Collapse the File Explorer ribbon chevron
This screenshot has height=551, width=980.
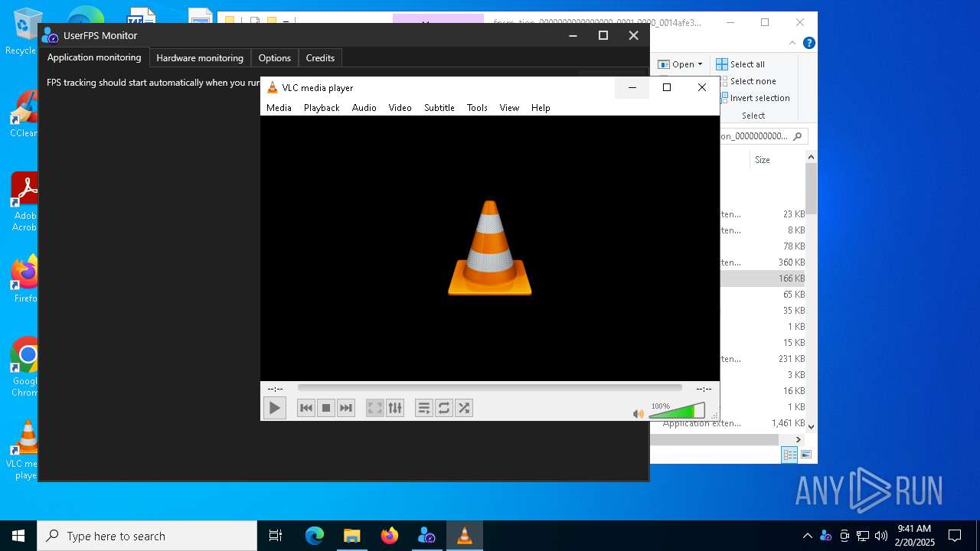coord(794,43)
